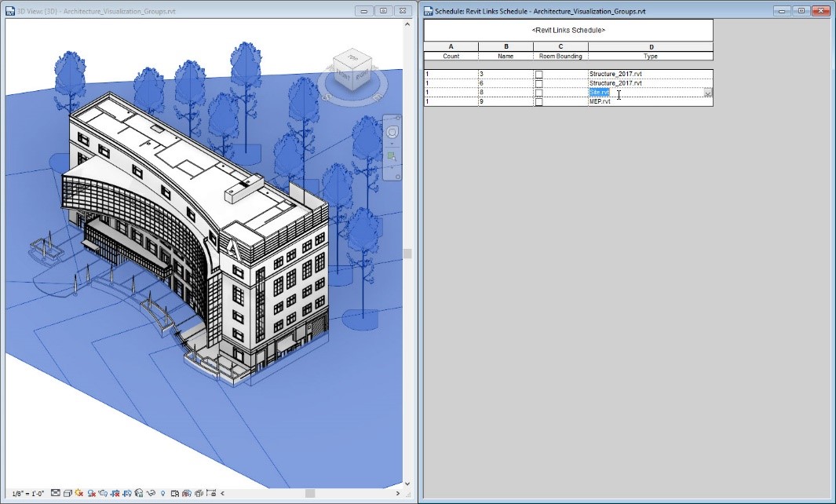Open the SteeringWheel from the navigation bar
836x504 pixels.
click(x=392, y=132)
